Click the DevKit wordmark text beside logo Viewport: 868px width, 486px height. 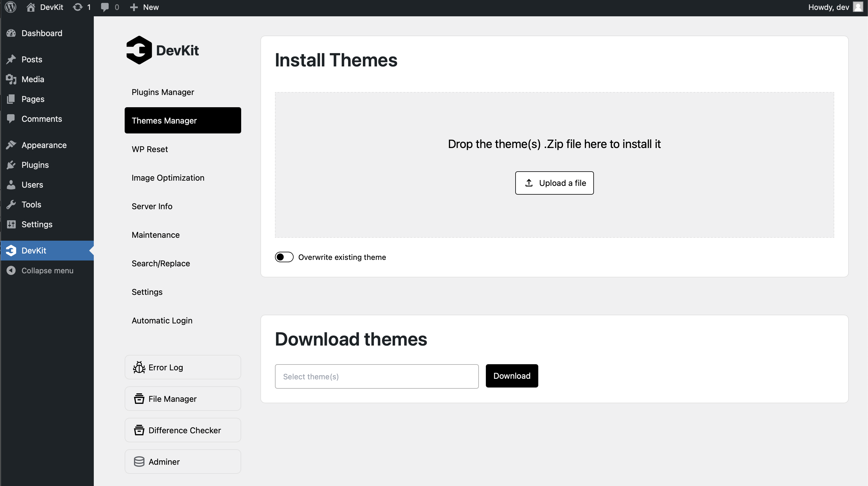[178, 51]
